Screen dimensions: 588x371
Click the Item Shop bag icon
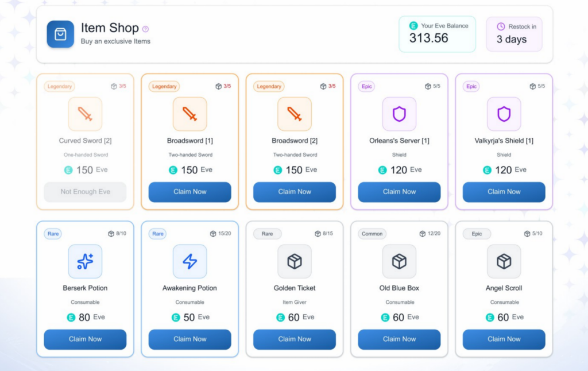pos(60,34)
